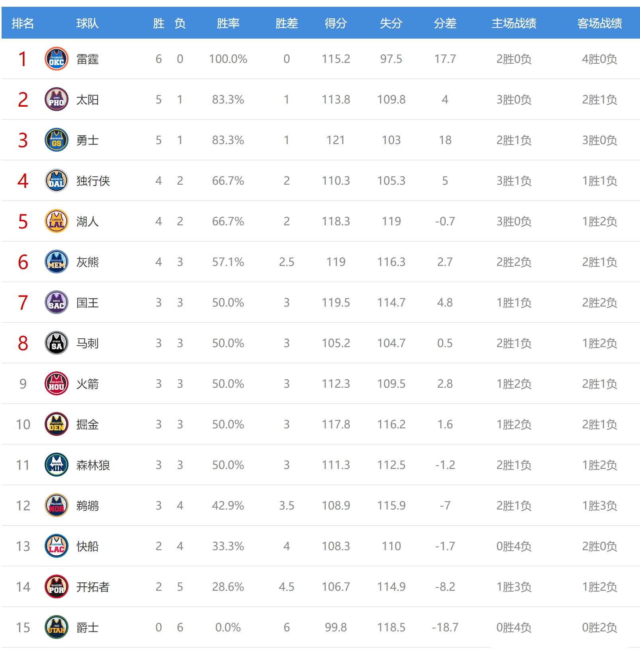Click the OKC Thunder team logo
640x672 pixels.
pos(57,59)
